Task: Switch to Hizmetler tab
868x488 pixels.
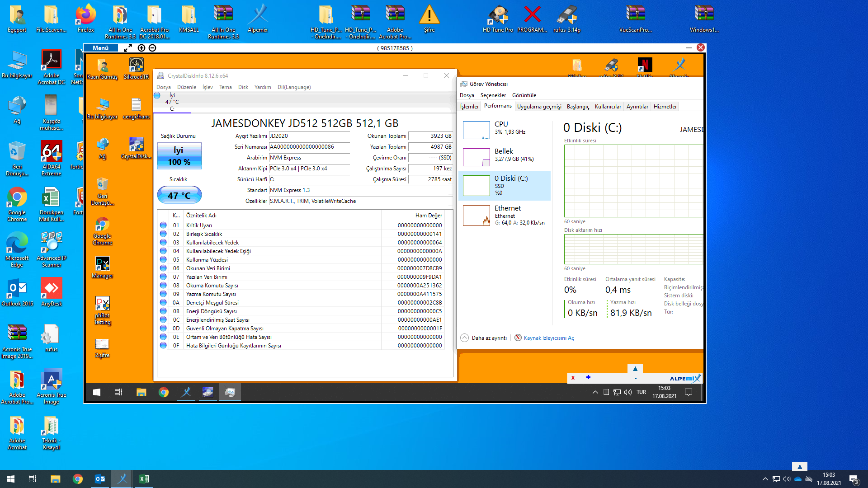Action: pos(665,107)
